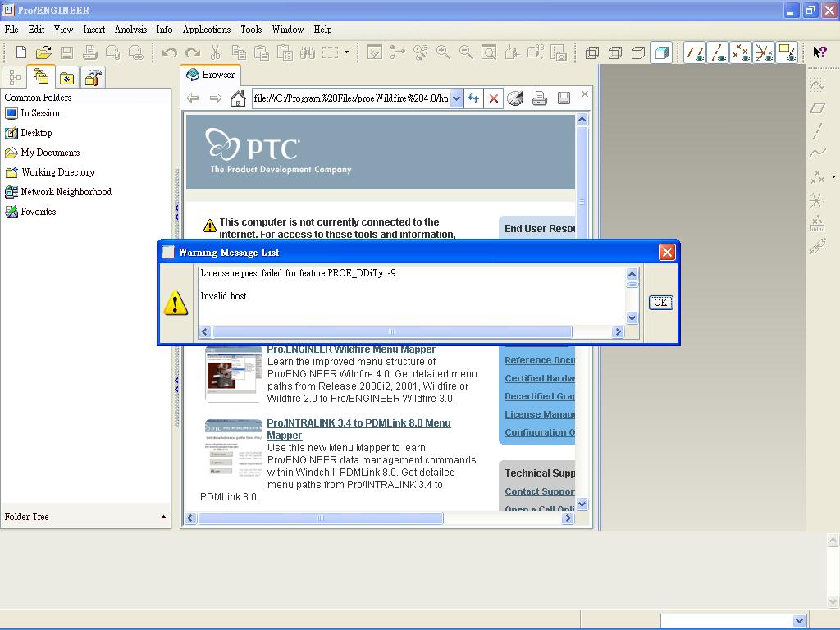Image resolution: width=840 pixels, height=630 pixels.
Task: Open the Connections navigator tab
Action: [94, 78]
